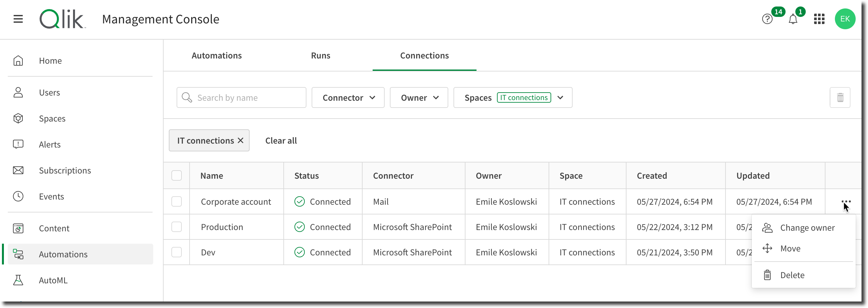
Task: Open the row actions menu for Corporate account
Action: (x=847, y=201)
